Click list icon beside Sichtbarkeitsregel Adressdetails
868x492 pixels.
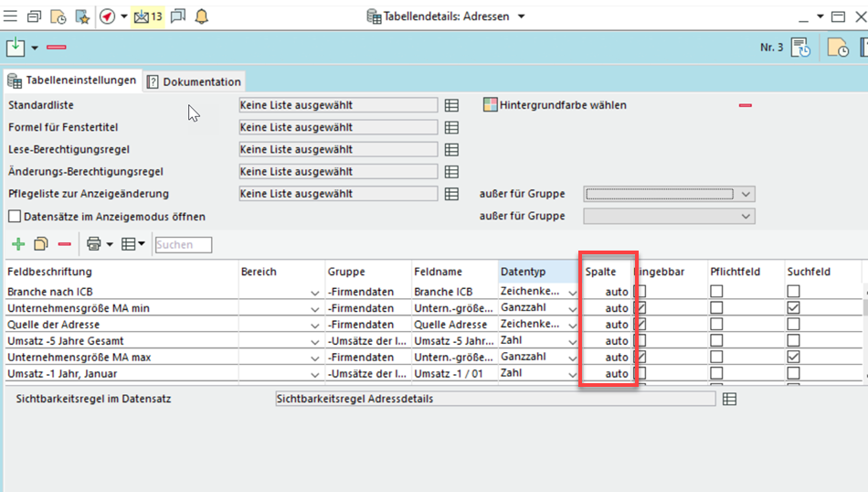tap(729, 400)
